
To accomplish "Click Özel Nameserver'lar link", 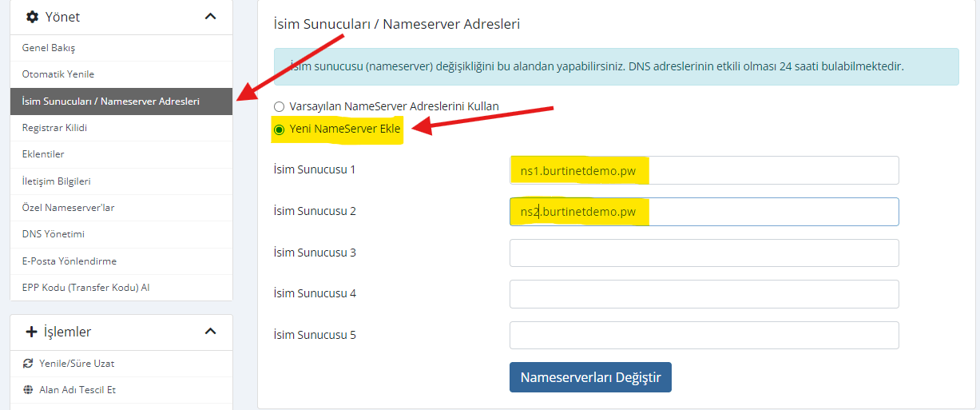I will 69,208.
